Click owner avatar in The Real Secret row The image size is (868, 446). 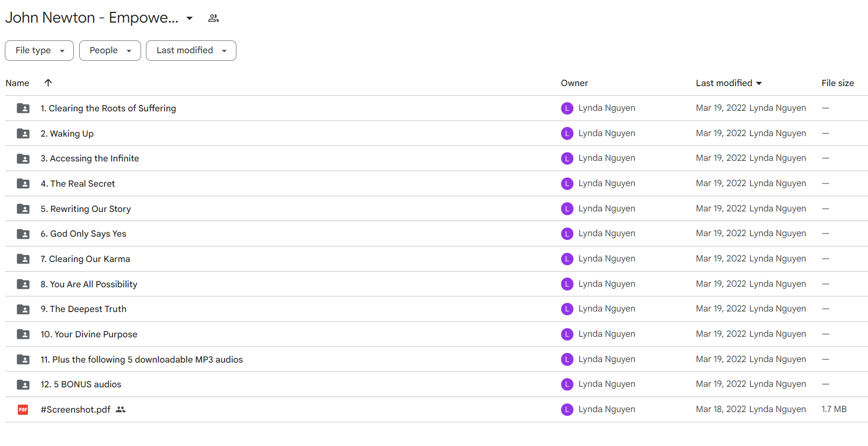[567, 183]
